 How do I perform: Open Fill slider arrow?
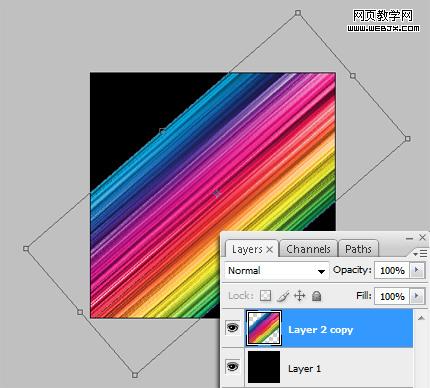click(x=417, y=296)
